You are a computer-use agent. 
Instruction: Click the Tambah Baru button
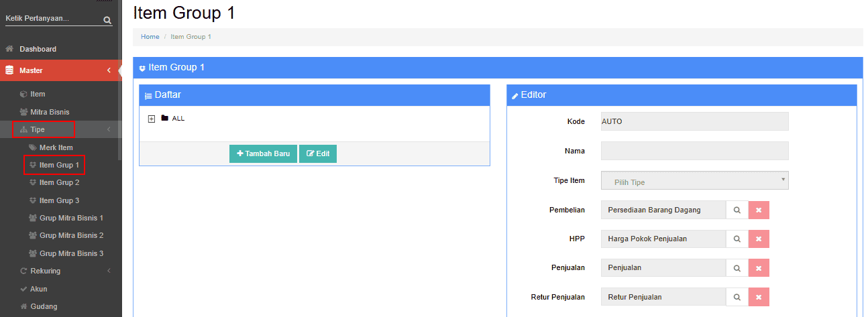click(263, 153)
